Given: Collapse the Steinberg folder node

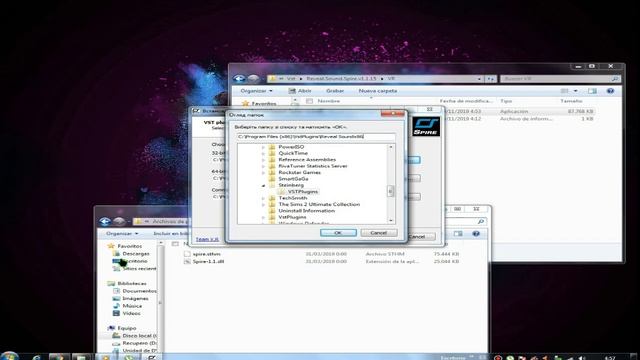Looking at the screenshot, I should pyautogui.click(x=263, y=185).
